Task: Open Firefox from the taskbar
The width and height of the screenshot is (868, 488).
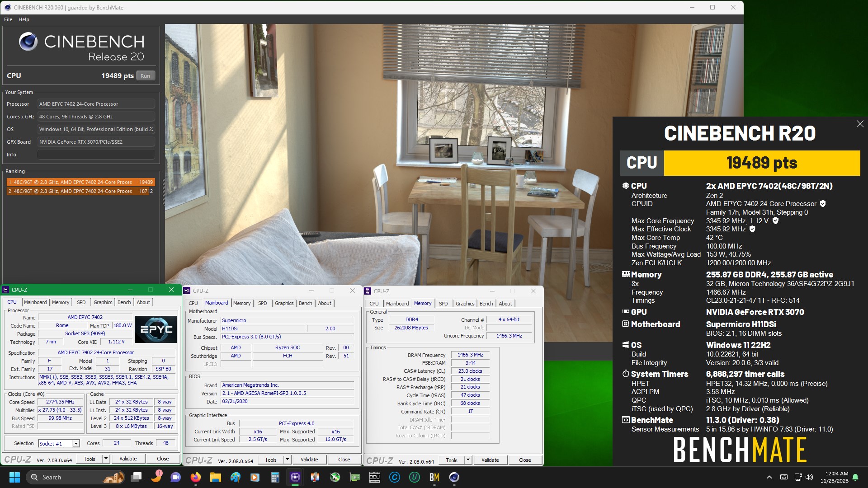Action: tap(195, 477)
